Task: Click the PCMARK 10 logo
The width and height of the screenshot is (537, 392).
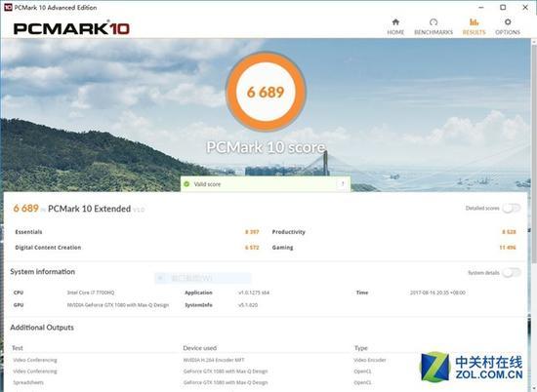Action: 71,28
